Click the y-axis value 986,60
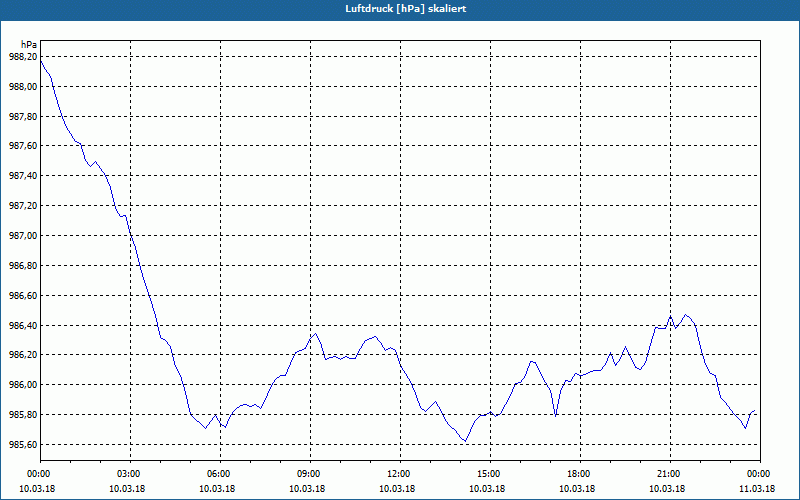Image resolution: width=800 pixels, height=500 pixels. pyautogui.click(x=23, y=295)
